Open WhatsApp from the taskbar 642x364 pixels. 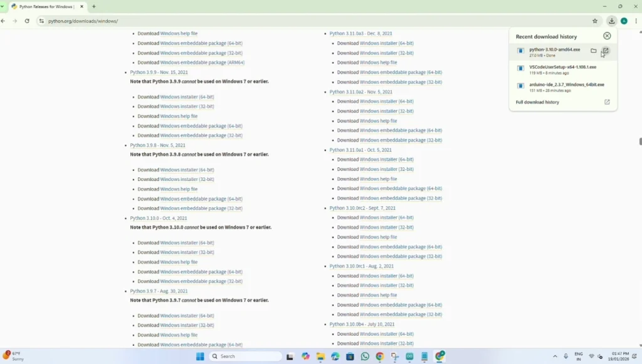[366, 356]
